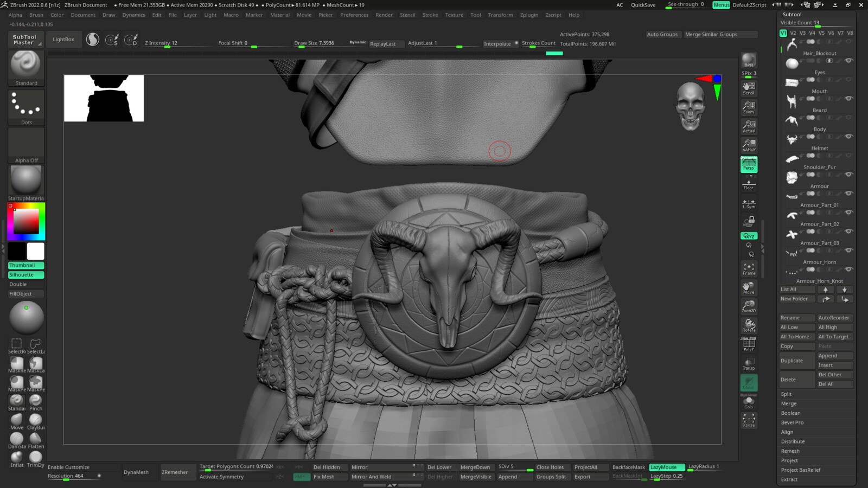Click the skull camera view head

click(691, 106)
